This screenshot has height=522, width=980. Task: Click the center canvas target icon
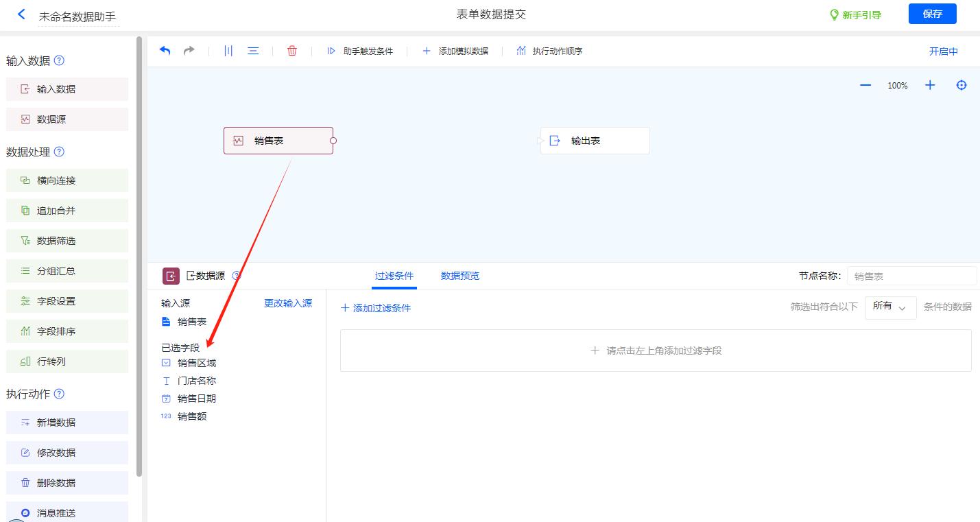[x=961, y=85]
